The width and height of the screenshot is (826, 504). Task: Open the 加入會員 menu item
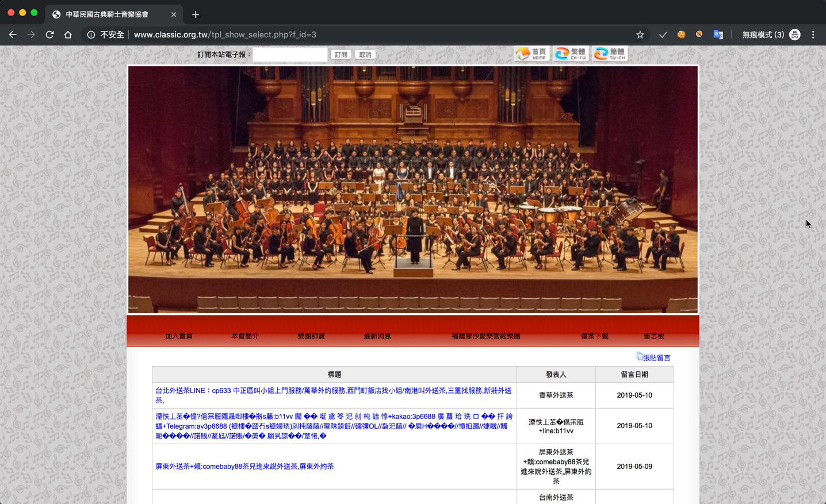[x=179, y=336]
